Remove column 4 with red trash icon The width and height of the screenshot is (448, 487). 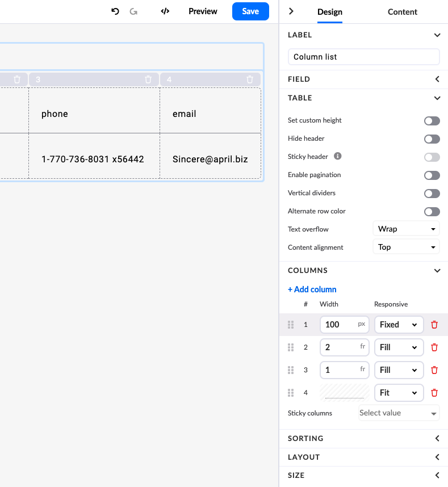pyautogui.click(x=434, y=393)
